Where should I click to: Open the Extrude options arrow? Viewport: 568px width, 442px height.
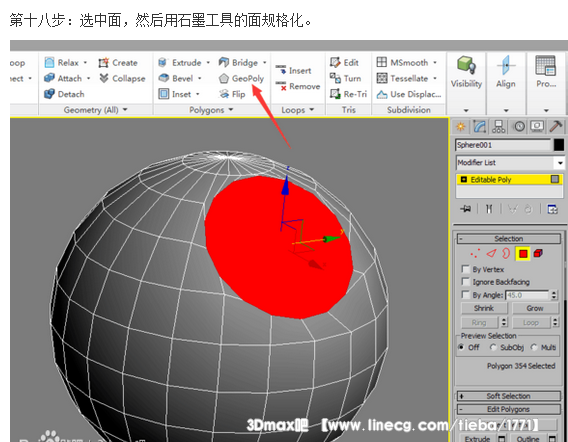click(208, 63)
